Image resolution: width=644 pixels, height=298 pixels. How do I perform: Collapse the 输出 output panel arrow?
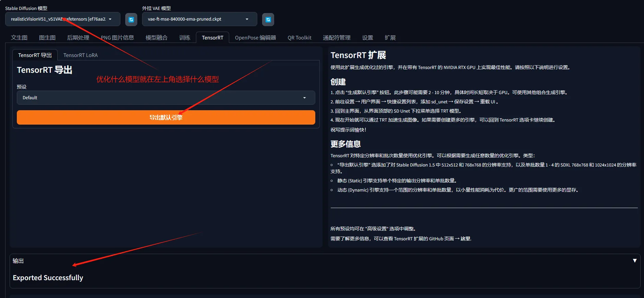(634, 261)
